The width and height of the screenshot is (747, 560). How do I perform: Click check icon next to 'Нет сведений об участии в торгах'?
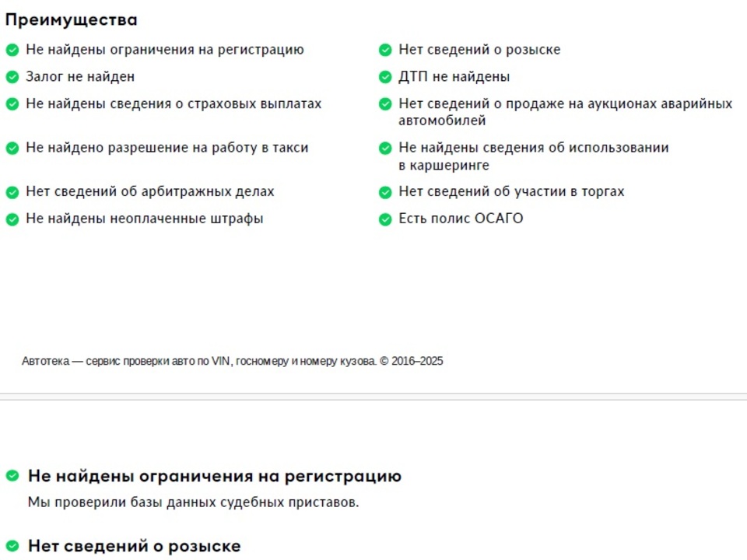pyautogui.click(x=385, y=192)
